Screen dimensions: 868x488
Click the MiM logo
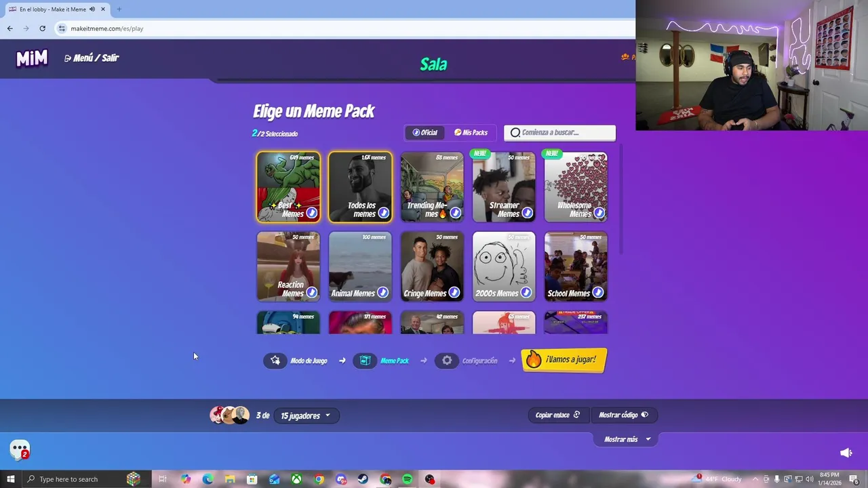coord(32,59)
